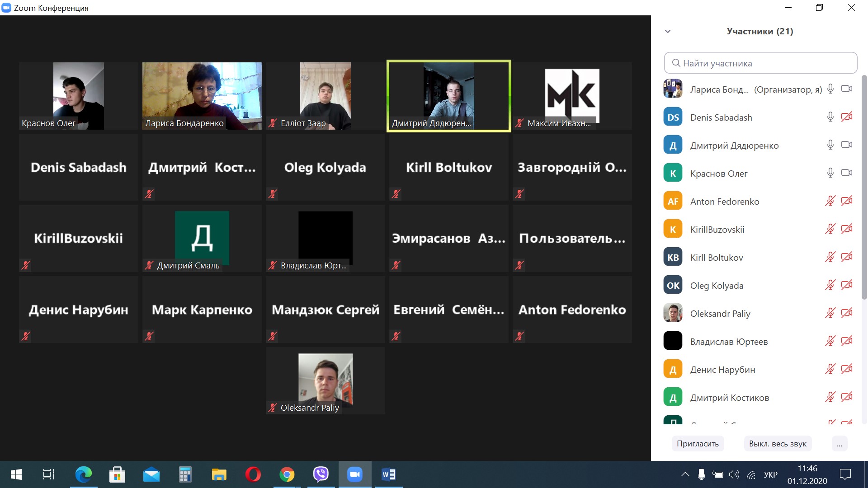
Task: Toggle Денис Нарубин's muted microphone
Action: pos(830,369)
